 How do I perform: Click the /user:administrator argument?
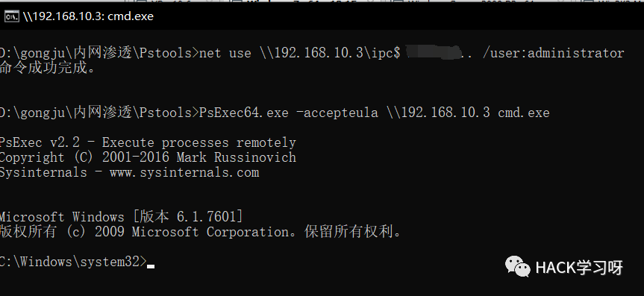pos(553,53)
